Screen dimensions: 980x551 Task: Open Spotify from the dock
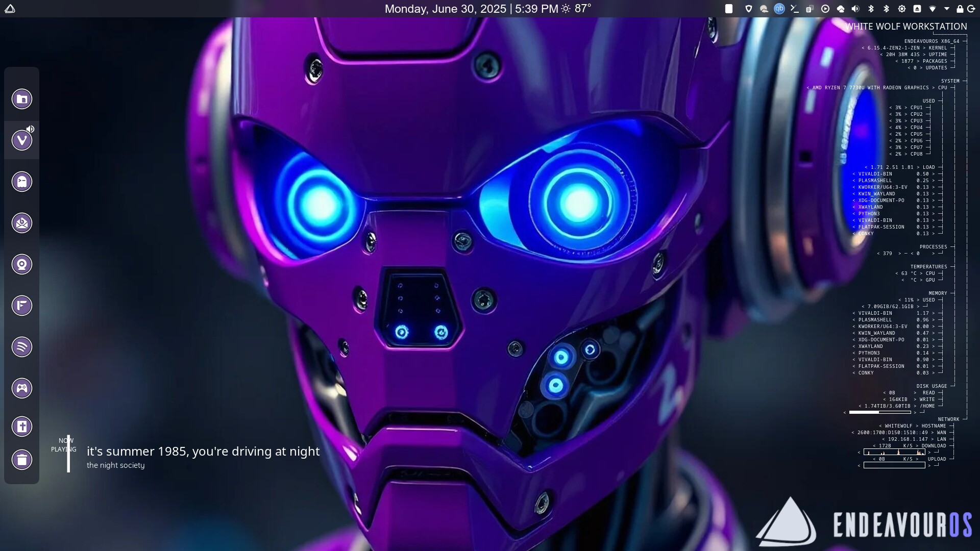pyautogui.click(x=22, y=347)
